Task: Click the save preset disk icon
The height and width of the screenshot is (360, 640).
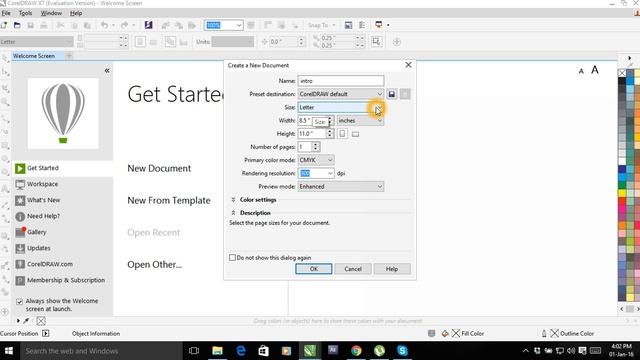Action: pos(391,94)
